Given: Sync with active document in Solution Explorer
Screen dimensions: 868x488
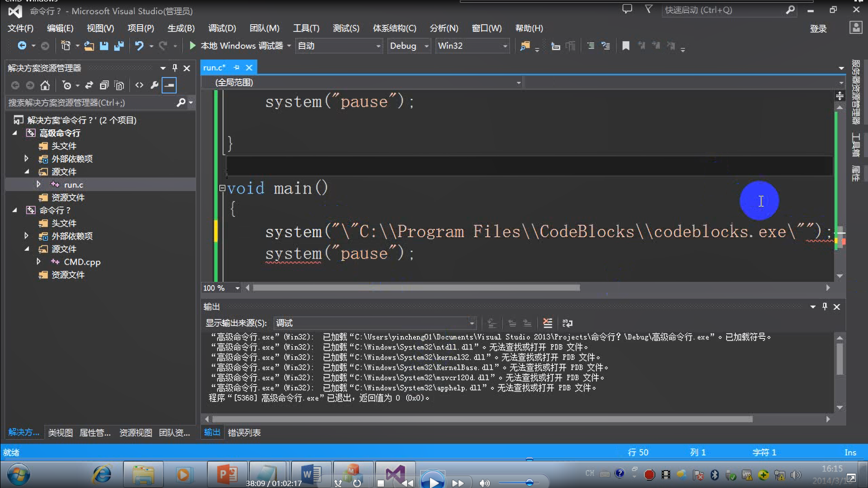Looking at the screenshot, I should (x=89, y=85).
